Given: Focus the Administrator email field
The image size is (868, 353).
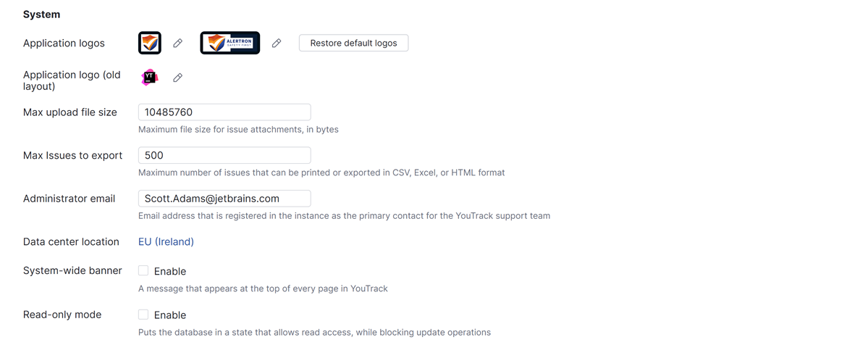Looking at the screenshot, I should point(224,199).
